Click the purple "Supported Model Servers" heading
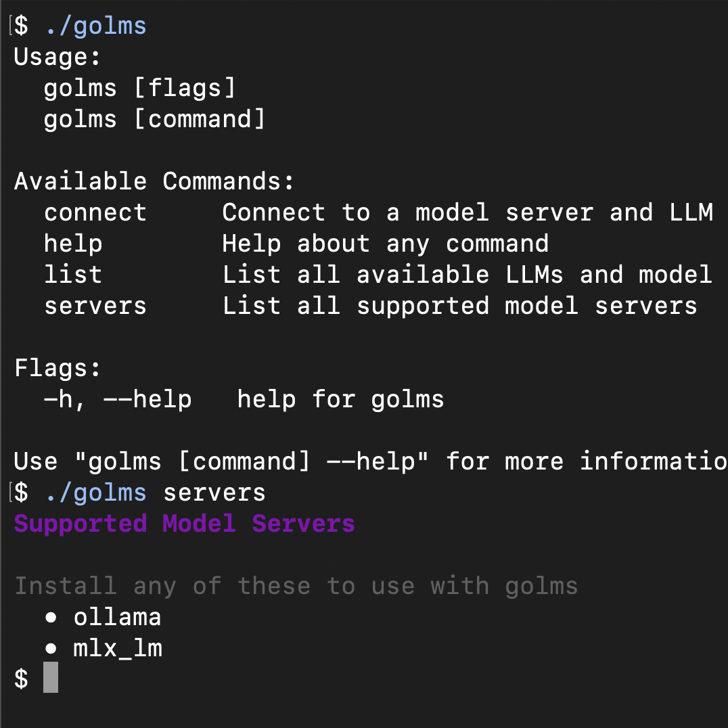This screenshot has width=728, height=728. tap(184, 524)
